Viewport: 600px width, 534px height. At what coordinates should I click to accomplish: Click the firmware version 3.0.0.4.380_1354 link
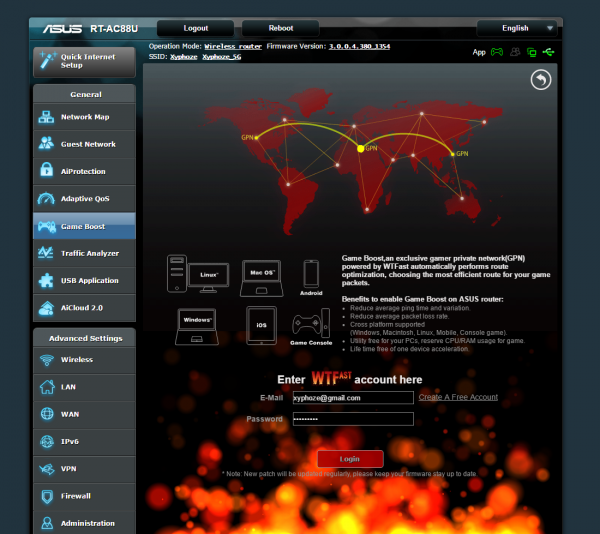tap(359, 46)
